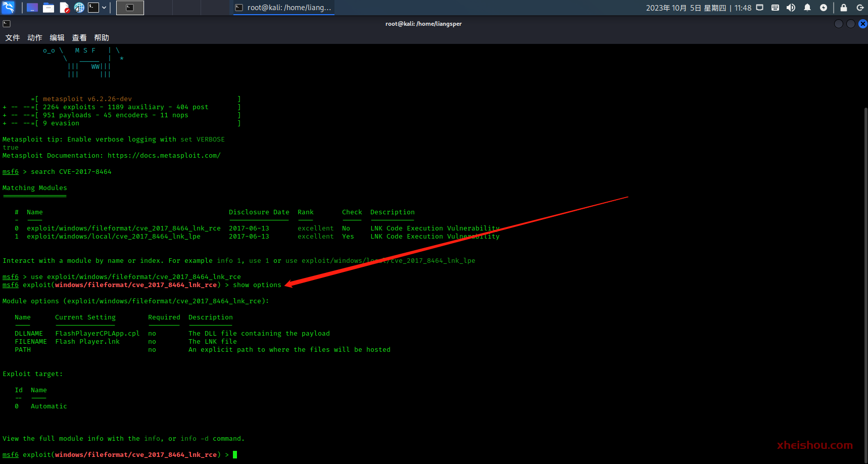
Task: Click the 'Required' column header
Action: pos(164,317)
